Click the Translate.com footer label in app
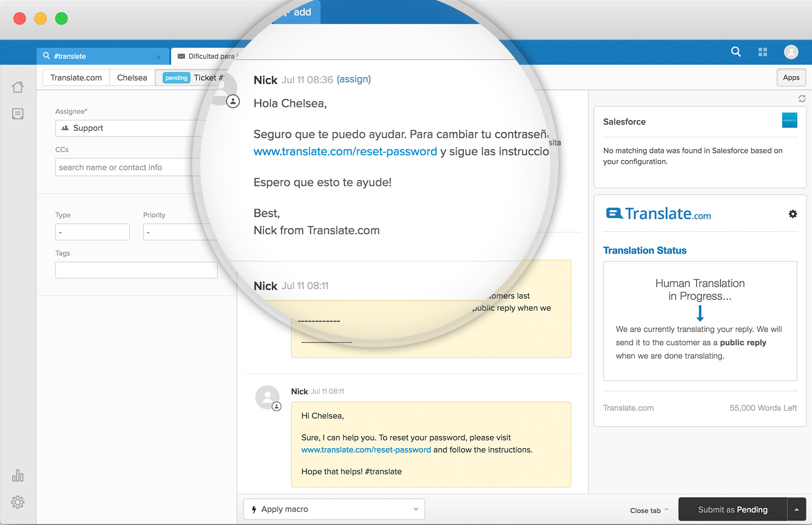This screenshot has width=812, height=525. [628, 408]
